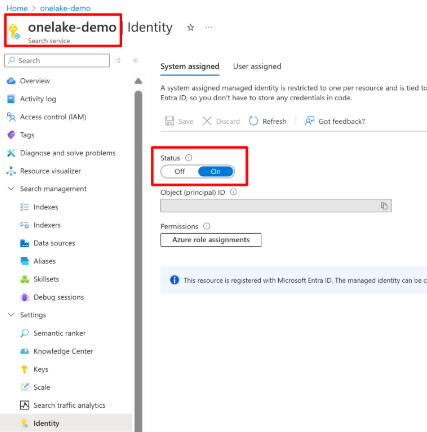The image size is (427, 432).
Task: Switch system assigned status to Off
Action: (179, 171)
